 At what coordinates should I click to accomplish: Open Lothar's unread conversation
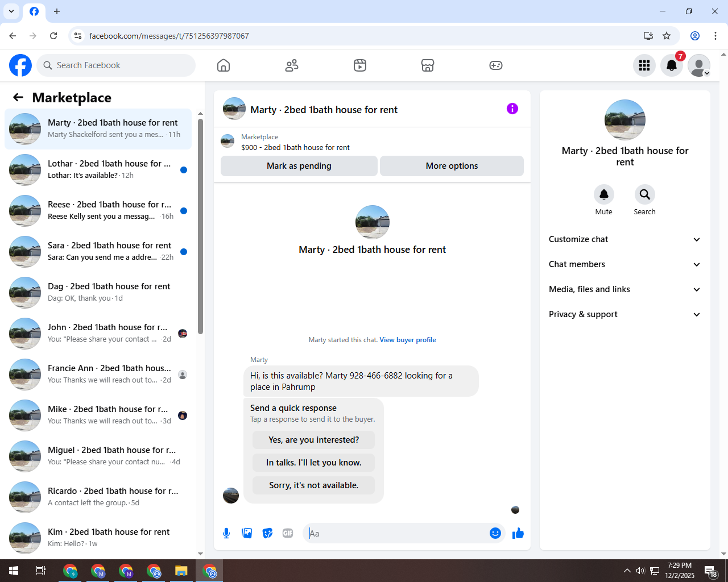click(x=98, y=170)
